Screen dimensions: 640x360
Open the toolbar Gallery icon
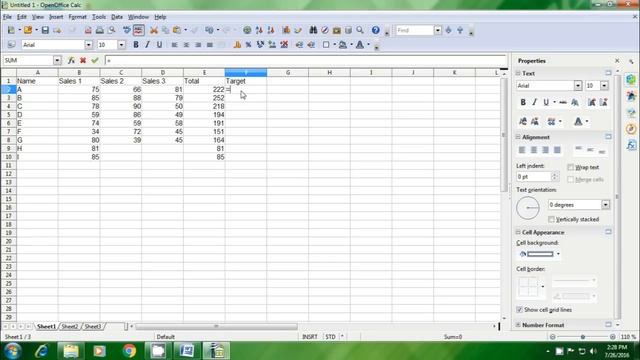(337, 30)
